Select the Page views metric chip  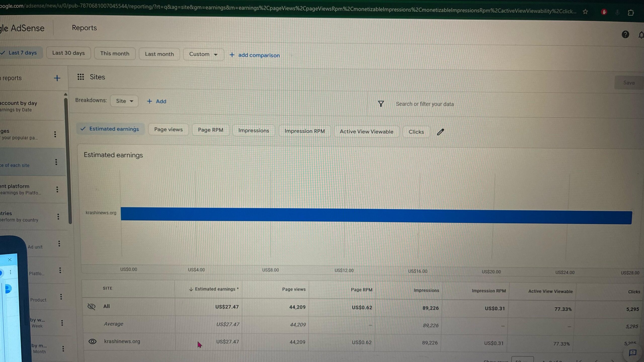[x=168, y=129]
